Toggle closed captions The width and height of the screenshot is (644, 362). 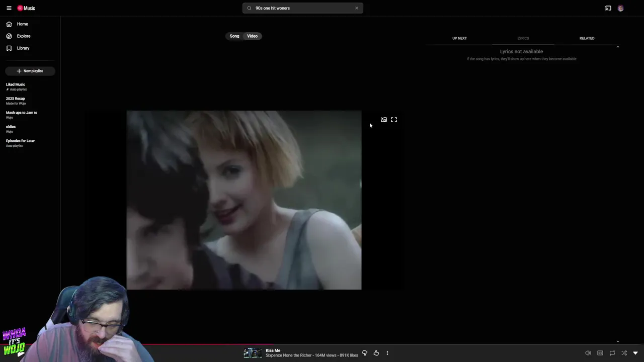click(x=600, y=353)
